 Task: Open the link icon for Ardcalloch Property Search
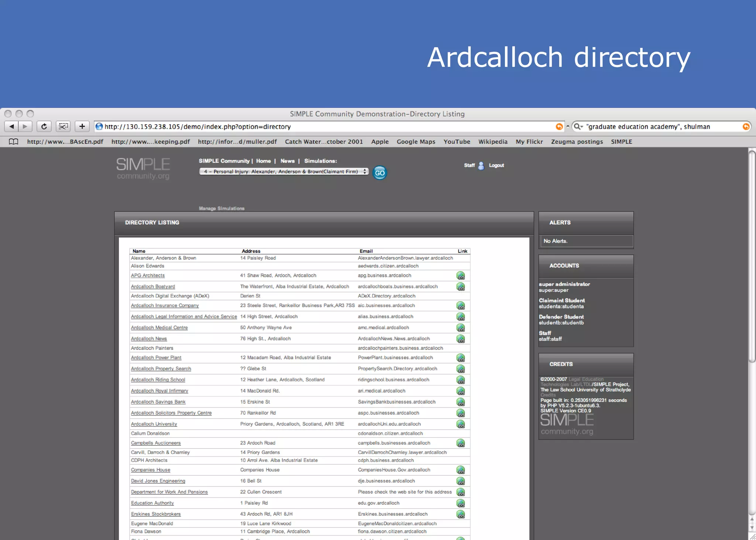(460, 369)
